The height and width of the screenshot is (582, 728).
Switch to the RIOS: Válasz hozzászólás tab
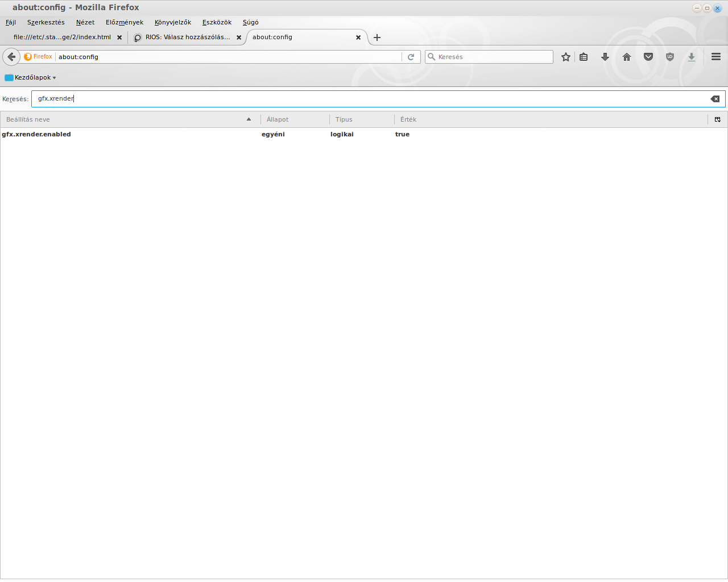(188, 38)
